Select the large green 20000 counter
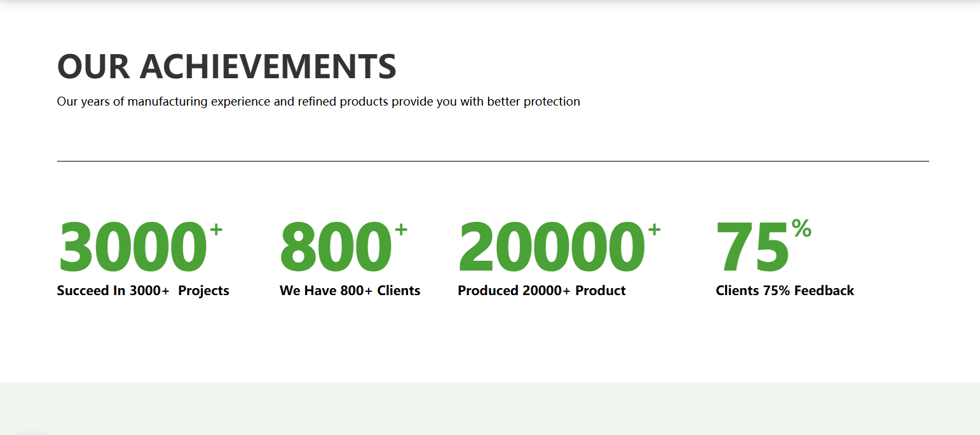980x435 pixels. (x=551, y=247)
